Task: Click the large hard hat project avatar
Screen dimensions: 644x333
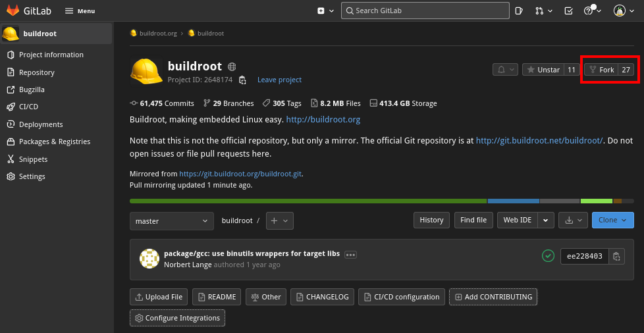Action: tap(146, 72)
